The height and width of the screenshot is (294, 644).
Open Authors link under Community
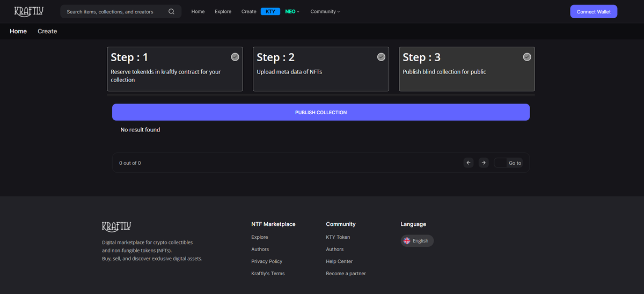coord(335,249)
